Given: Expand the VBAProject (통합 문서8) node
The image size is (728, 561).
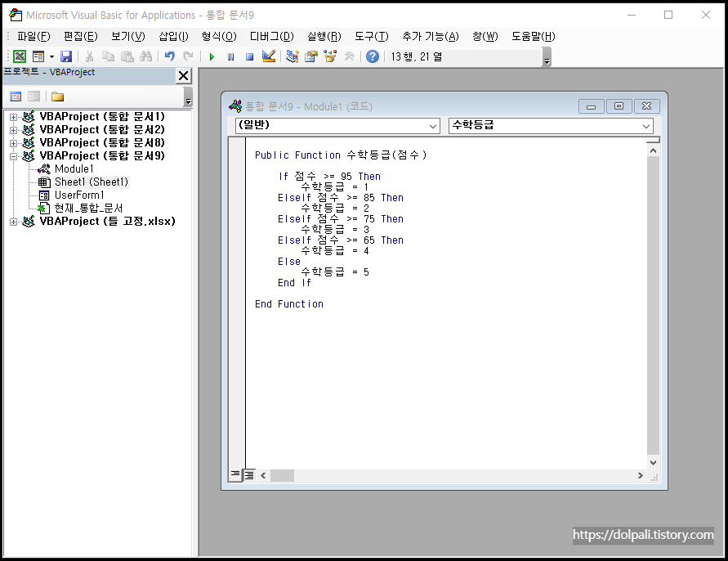Looking at the screenshot, I should [13, 143].
